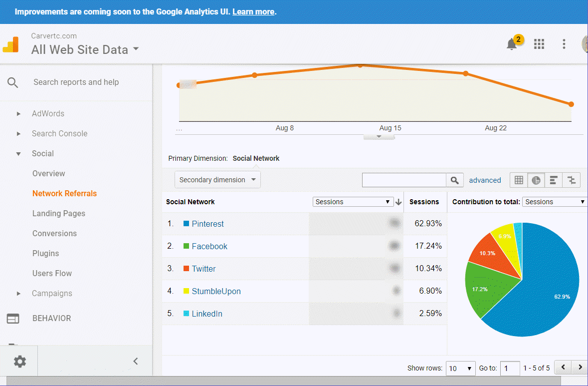Open advanced filter link

coord(485,180)
